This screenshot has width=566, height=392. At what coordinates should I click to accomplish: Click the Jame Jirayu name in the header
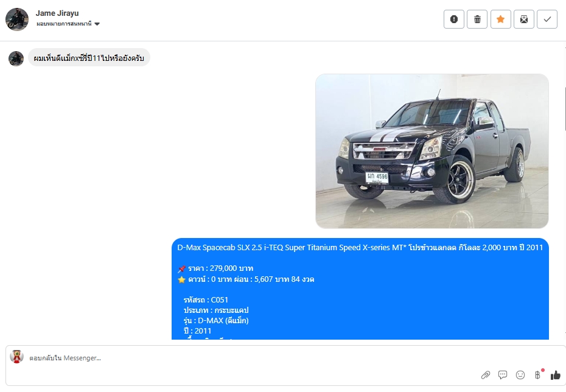tap(57, 13)
